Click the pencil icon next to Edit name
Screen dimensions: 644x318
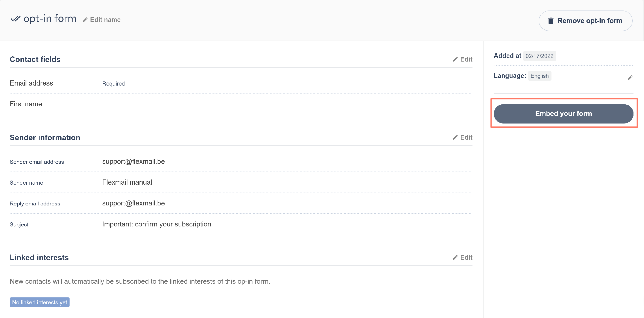85,20
